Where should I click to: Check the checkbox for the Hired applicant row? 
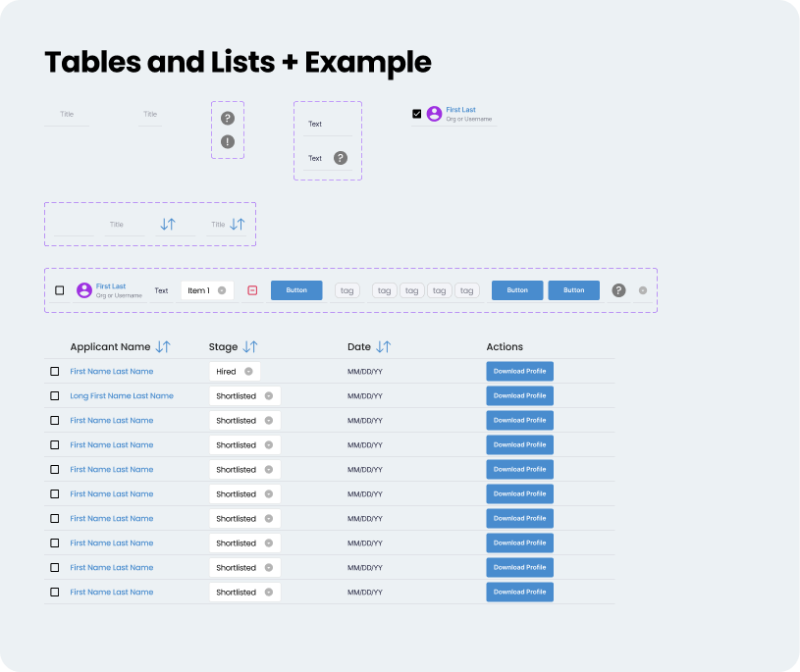tap(54, 371)
